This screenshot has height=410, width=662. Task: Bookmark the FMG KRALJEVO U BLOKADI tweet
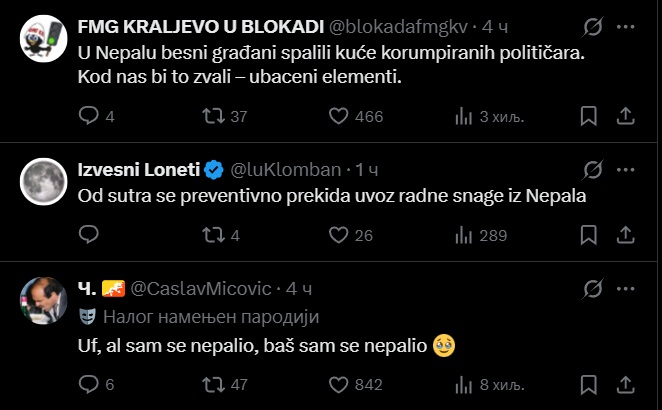click(x=589, y=116)
